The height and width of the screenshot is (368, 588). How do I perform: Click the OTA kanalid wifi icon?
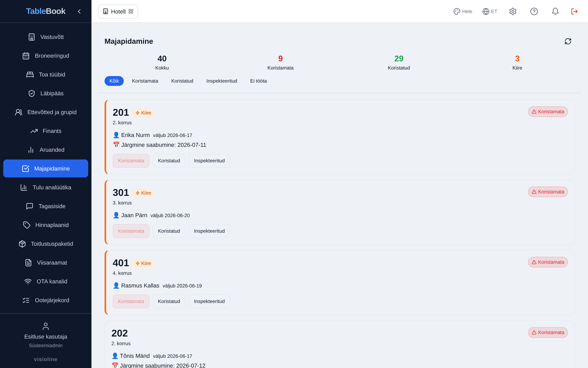click(x=28, y=282)
